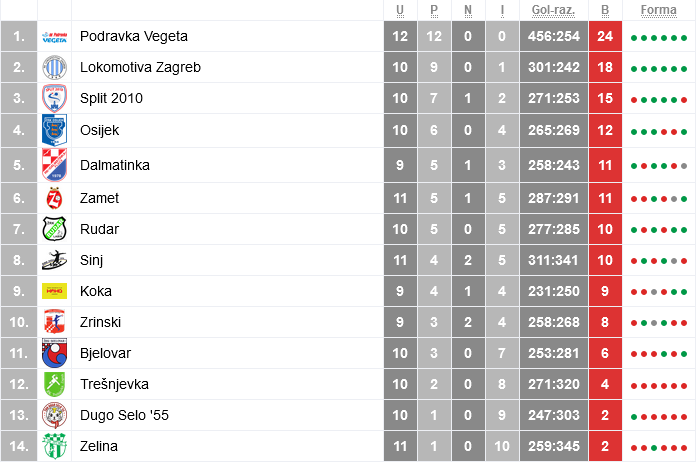Open the Split 2010 club badge
This screenshot has height=465, width=696.
[54, 98]
